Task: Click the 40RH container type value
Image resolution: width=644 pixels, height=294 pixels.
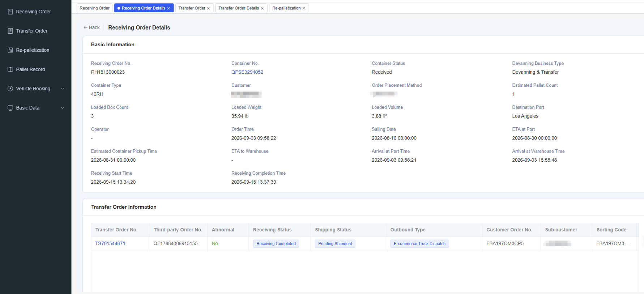Action: pos(97,94)
